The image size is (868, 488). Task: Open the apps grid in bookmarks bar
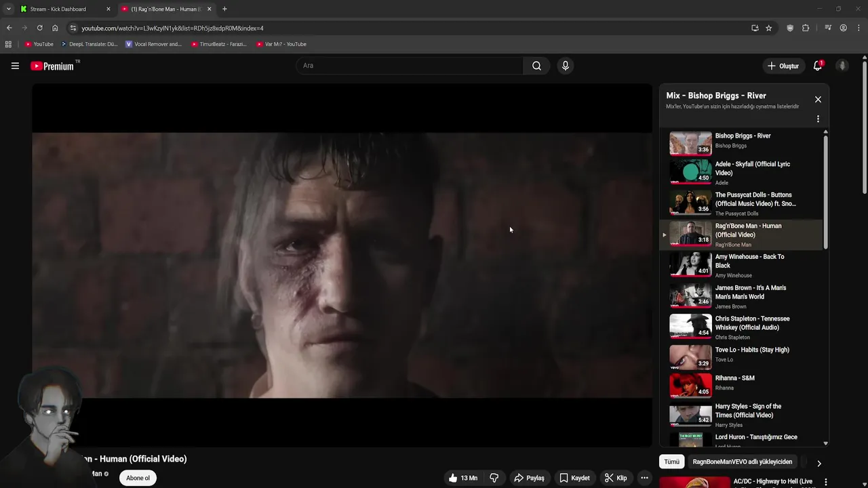pyautogui.click(x=8, y=44)
